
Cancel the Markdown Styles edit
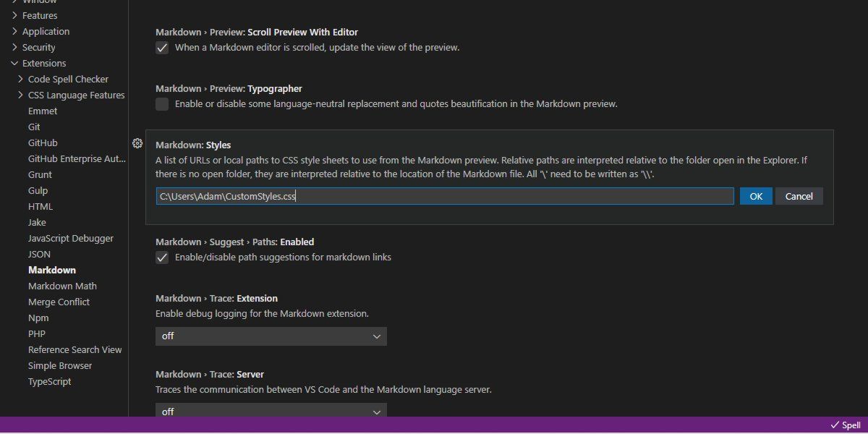tap(799, 195)
